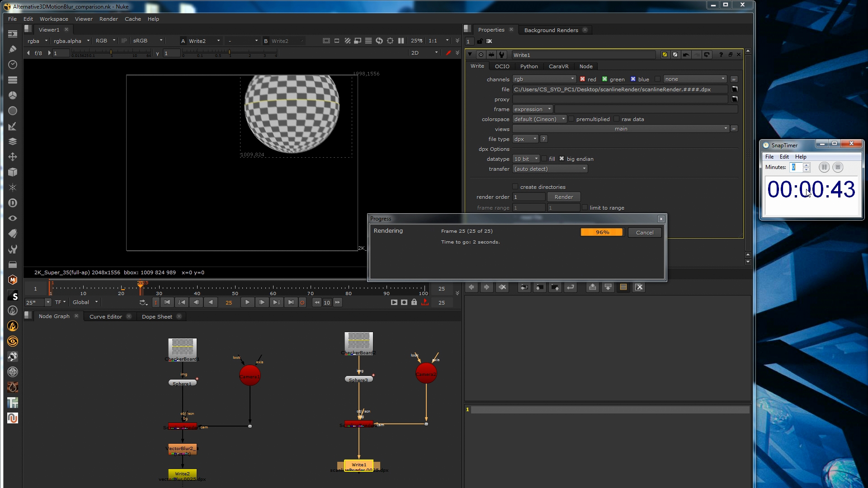Open the Workspace menu
868x488 pixels.
pyautogui.click(x=54, y=19)
